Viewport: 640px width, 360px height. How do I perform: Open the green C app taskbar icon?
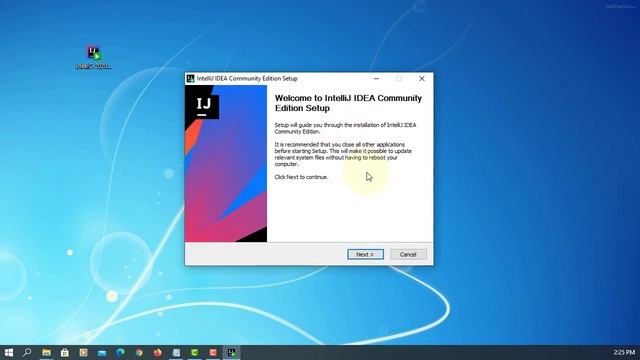pyautogui.click(x=195, y=352)
